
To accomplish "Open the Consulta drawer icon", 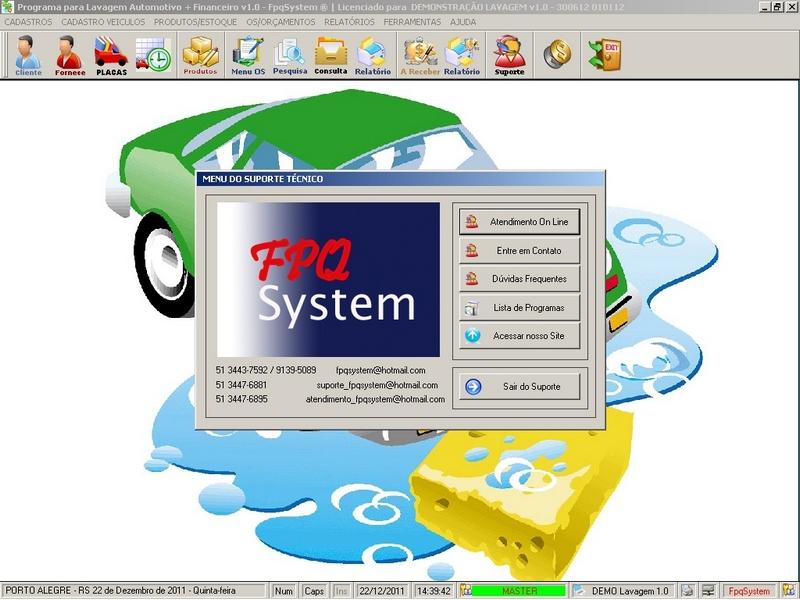I will coord(331,56).
